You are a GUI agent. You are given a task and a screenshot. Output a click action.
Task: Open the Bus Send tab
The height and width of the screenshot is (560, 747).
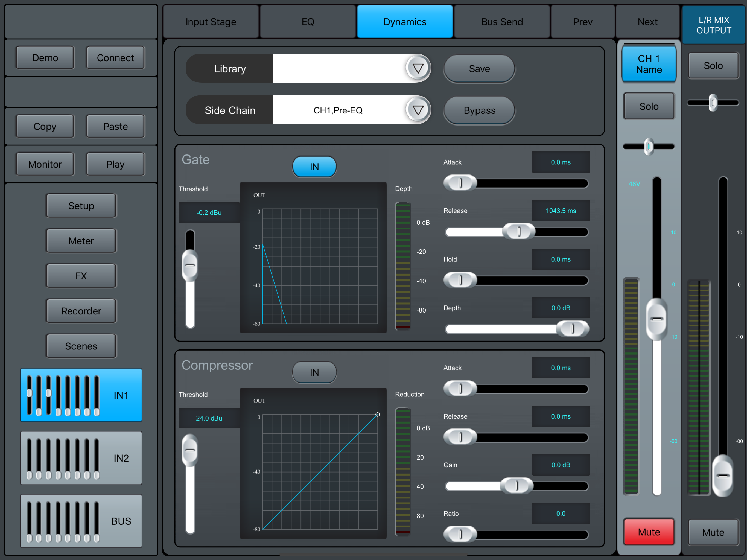tap(501, 22)
